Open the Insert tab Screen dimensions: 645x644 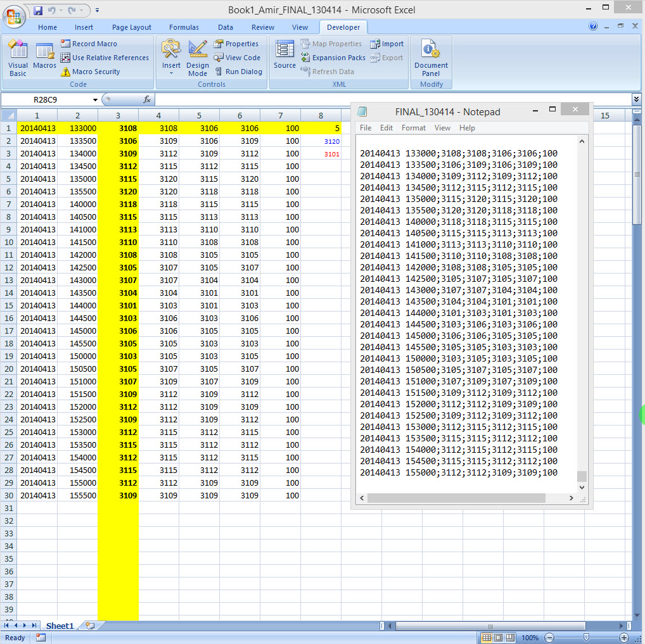coord(84,27)
